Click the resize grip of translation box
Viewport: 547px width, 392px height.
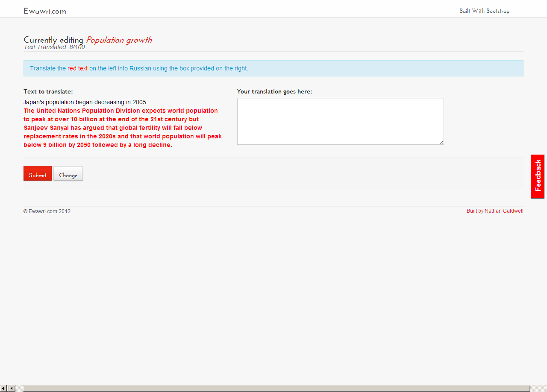[x=441, y=142]
